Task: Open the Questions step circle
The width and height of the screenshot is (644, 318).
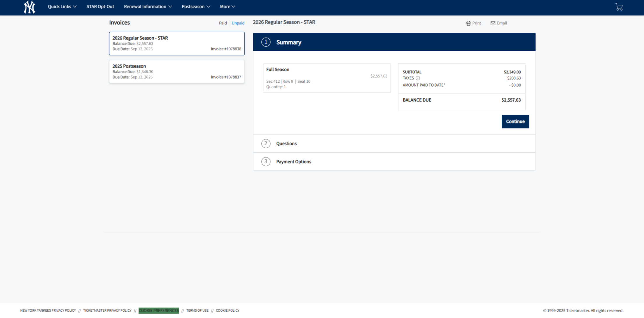Action: pos(266,143)
